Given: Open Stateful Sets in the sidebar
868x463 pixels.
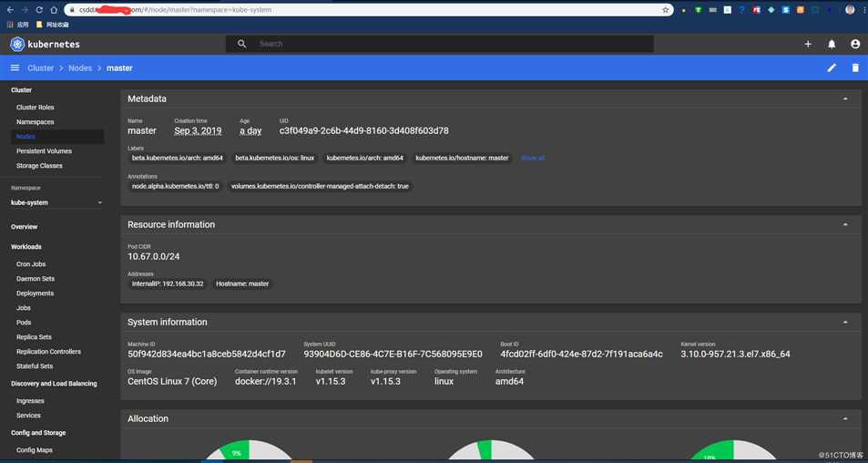Looking at the screenshot, I should 35,366.
